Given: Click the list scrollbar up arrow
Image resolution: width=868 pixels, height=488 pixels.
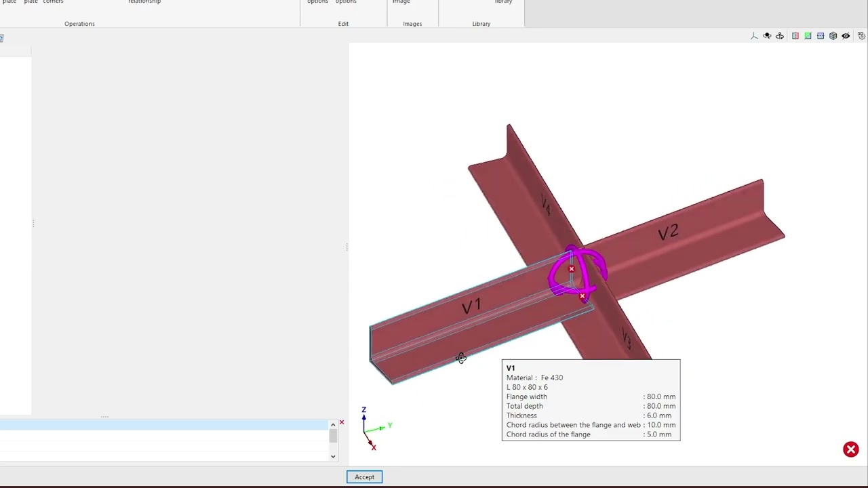Looking at the screenshot, I should (x=333, y=424).
